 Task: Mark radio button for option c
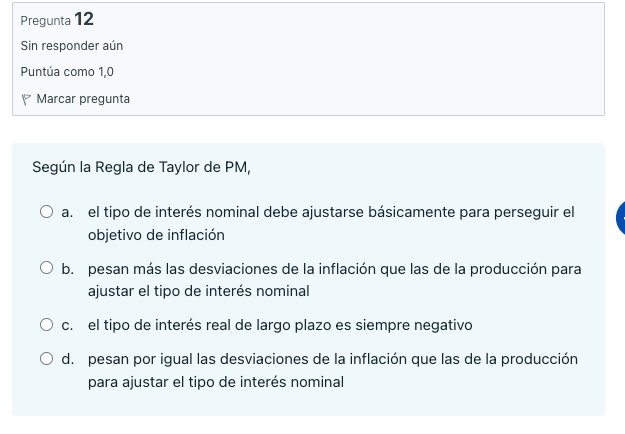[x=47, y=325]
